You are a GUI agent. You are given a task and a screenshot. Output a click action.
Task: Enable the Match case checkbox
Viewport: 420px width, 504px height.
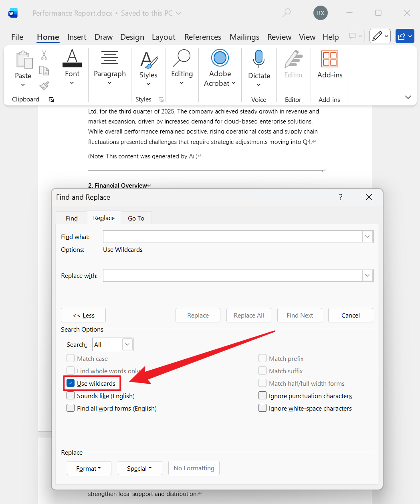click(x=71, y=358)
